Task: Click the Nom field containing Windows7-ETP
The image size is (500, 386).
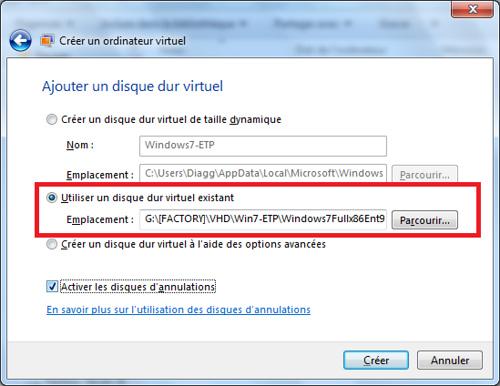Action: 263,146
